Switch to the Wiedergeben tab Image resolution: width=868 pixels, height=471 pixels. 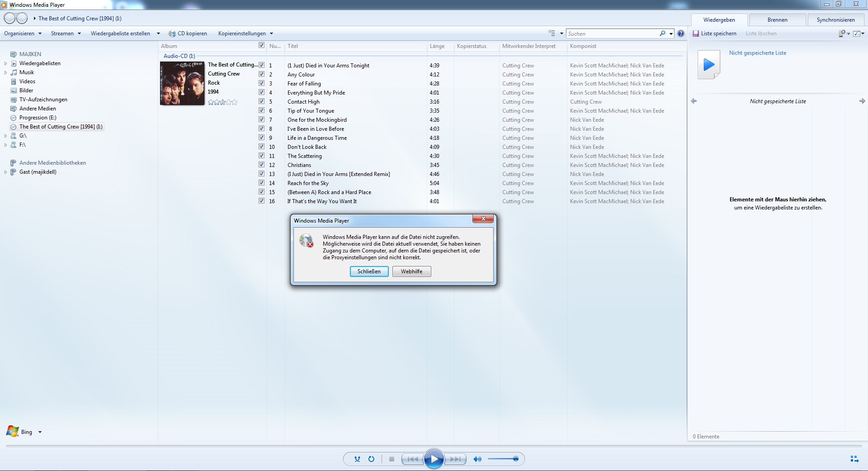(719, 20)
